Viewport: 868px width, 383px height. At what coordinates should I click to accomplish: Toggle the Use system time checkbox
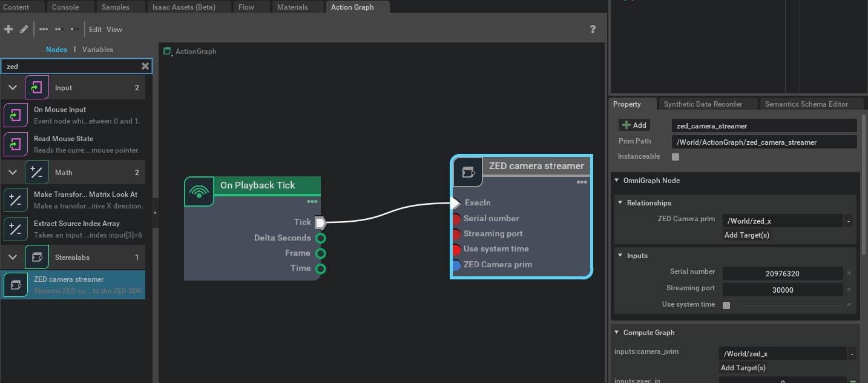pyautogui.click(x=726, y=305)
